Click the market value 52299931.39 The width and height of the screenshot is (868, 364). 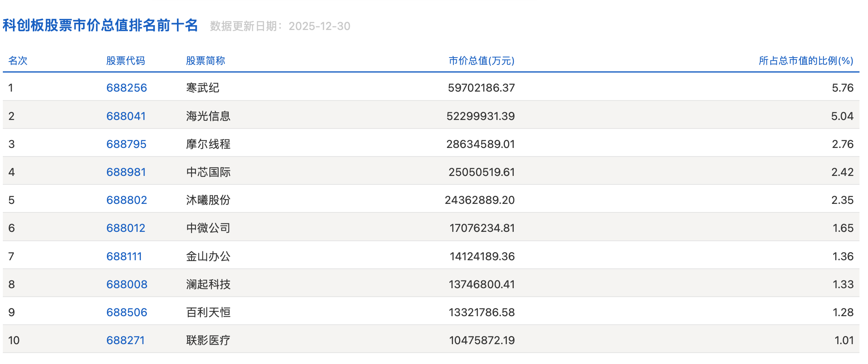click(481, 116)
